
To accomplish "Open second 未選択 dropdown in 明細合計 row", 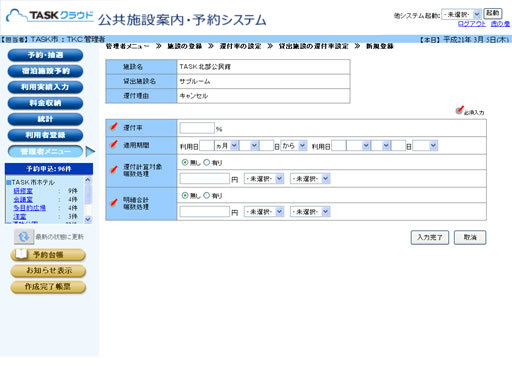I will pos(310,212).
